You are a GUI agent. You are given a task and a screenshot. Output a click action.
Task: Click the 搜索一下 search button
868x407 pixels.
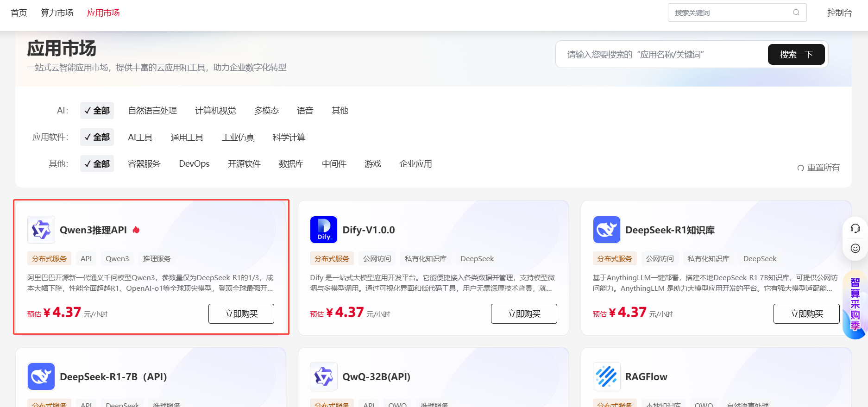(796, 55)
